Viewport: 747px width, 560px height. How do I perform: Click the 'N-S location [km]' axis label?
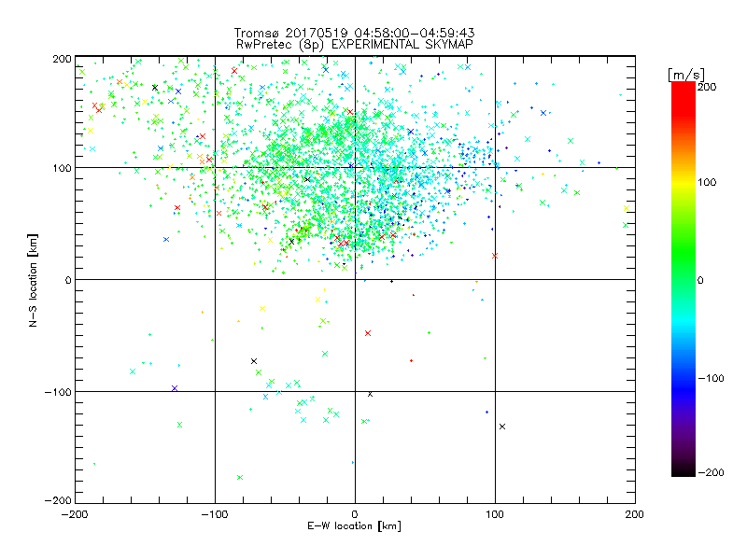[x=33, y=281]
